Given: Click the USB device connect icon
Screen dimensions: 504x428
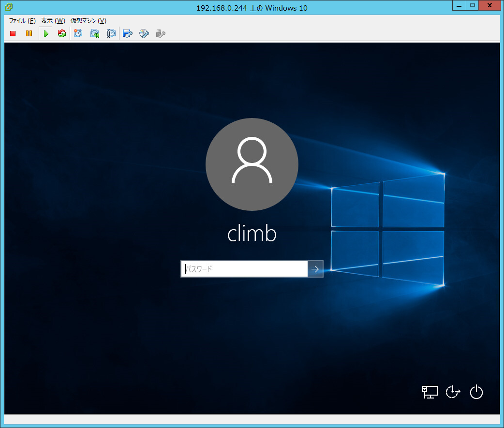Looking at the screenshot, I should [x=161, y=33].
